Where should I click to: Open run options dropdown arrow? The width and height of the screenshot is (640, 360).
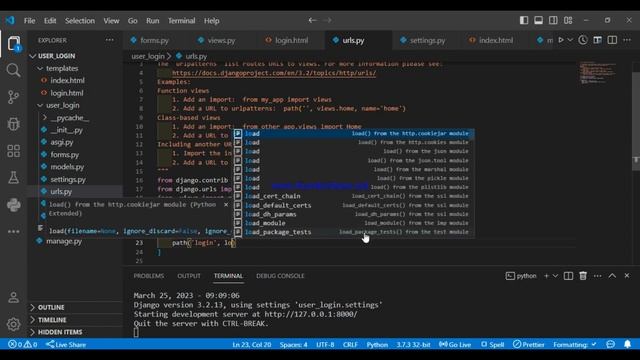click(x=570, y=40)
